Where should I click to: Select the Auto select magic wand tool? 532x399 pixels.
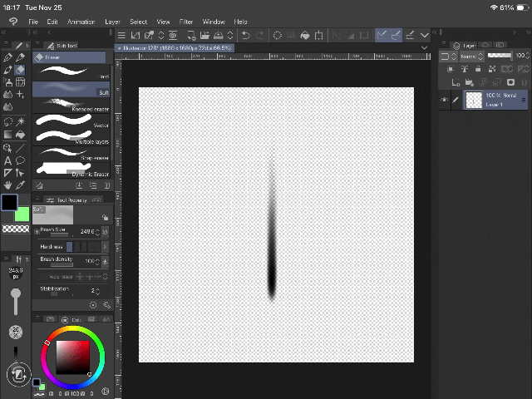click(20, 121)
